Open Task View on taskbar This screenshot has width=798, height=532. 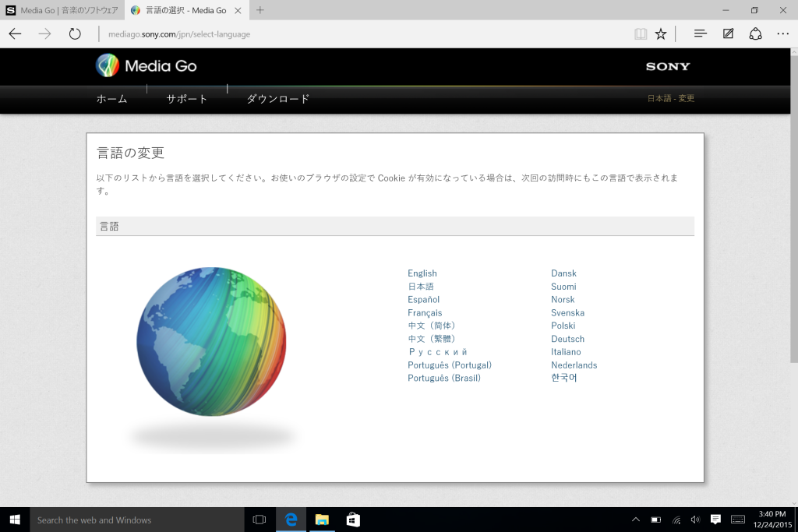[259, 520]
